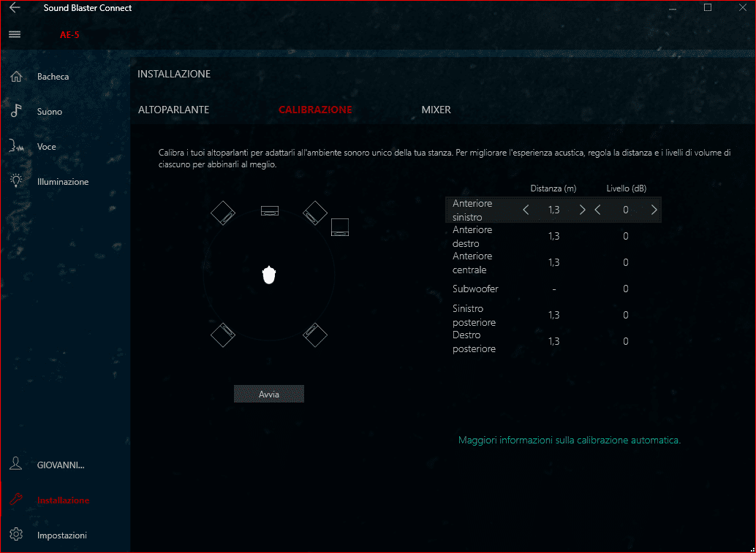Click the front right speaker icon in diagram
This screenshot has height=553, width=756.
click(315, 213)
